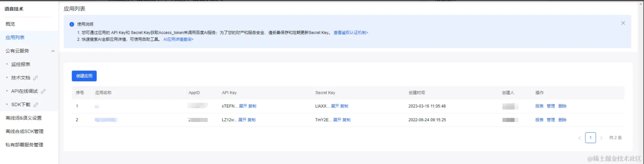Click 删除 for the 2023-03-16 app row
This screenshot has height=164, width=644.
562,106
